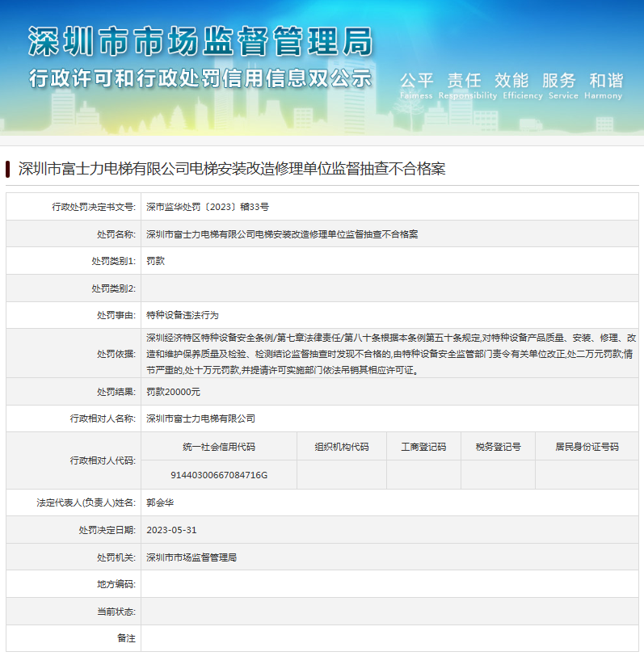
Task: Select the credit code 91440300667084716G
Action: pos(219,475)
